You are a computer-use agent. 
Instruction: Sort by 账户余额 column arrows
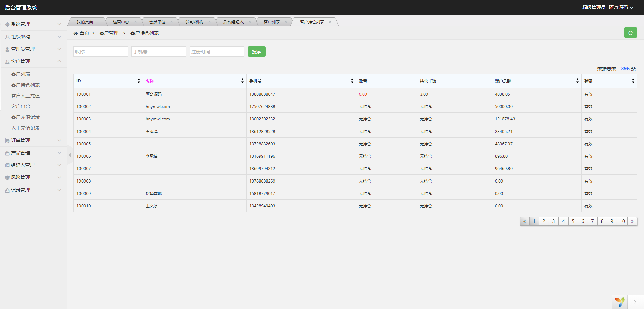click(577, 81)
